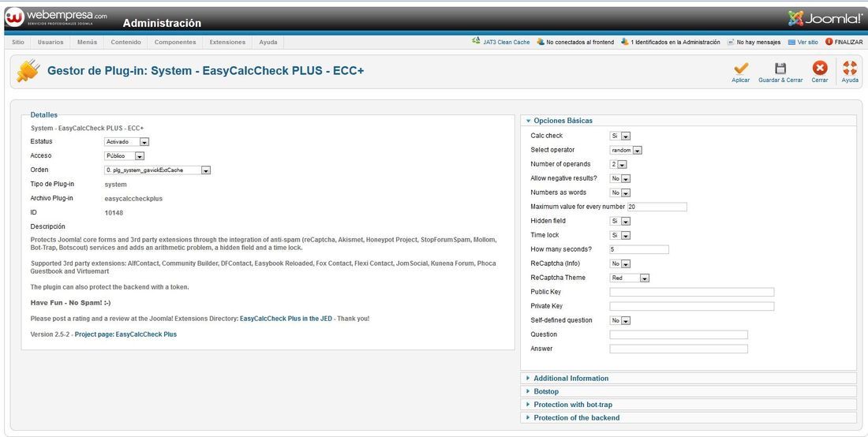This screenshot has width=868, height=437.
Task: Open the Menús menu
Action: [x=87, y=42]
